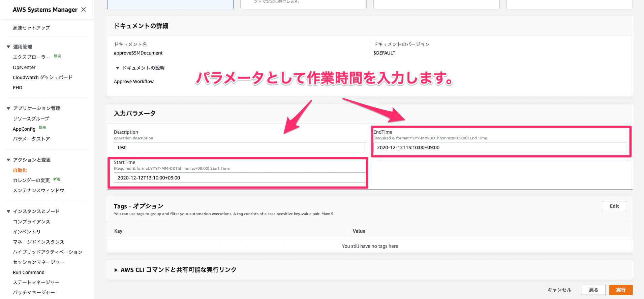Open PHD in sidebar
644x299 pixels.
coord(18,88)
